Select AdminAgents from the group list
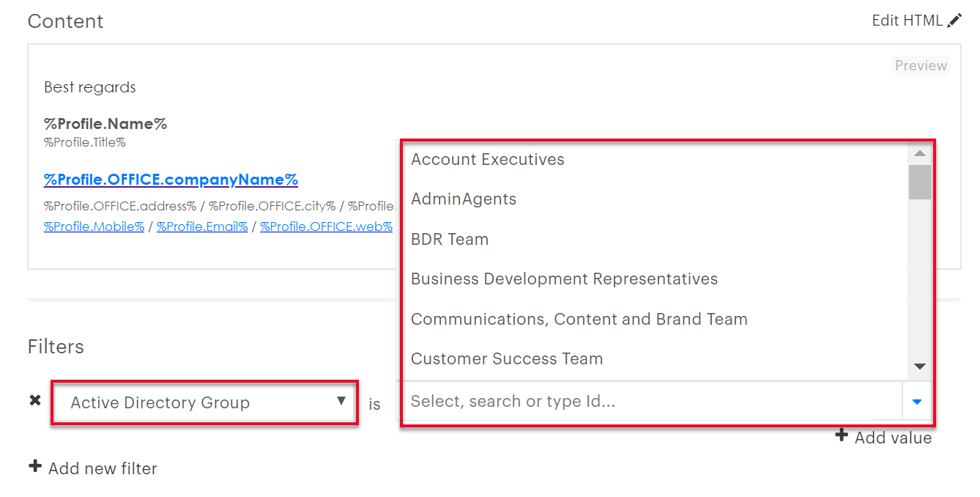The image size is (980, 497). coord(463,199)
